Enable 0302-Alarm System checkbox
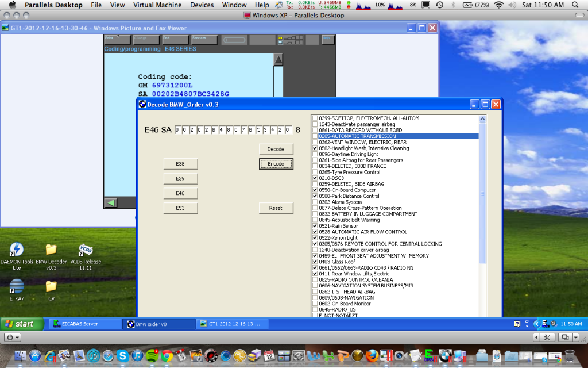This screenshot has width=588, height=368. pyautogui.click(x=315, y=202)
